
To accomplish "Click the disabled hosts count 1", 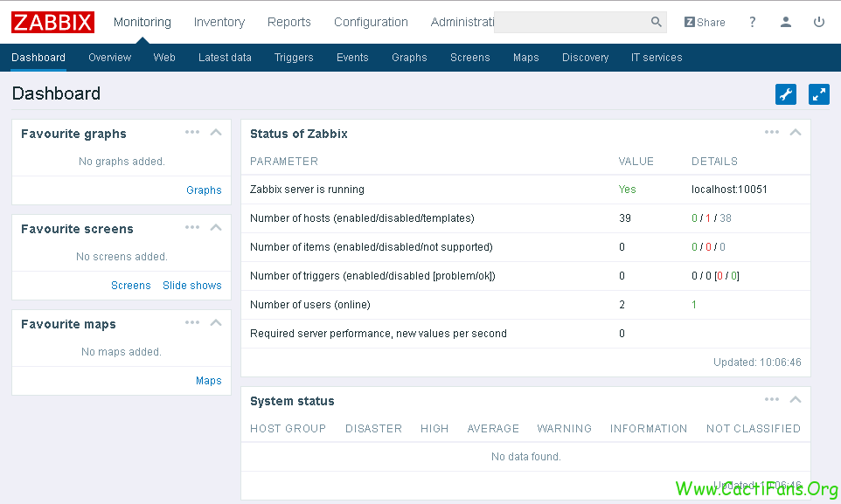I will click(708, 218).
